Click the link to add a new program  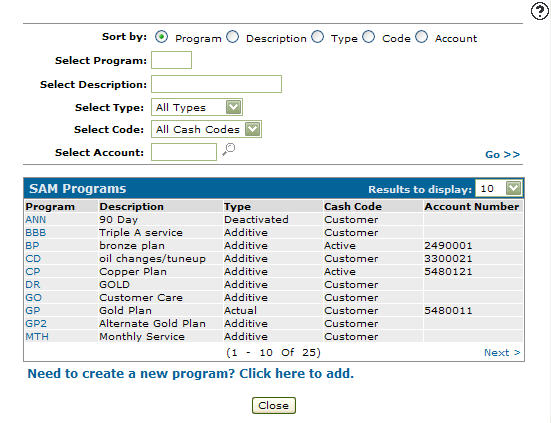coord(190,373)
